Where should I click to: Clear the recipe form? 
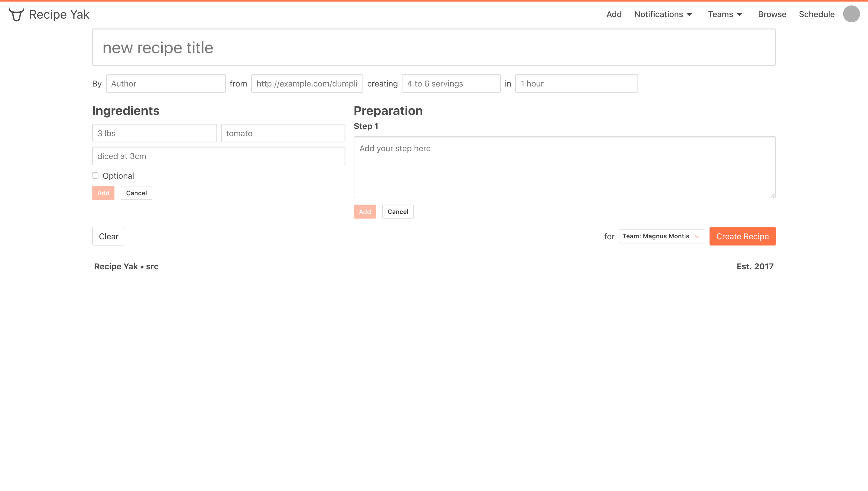[x=108, y=236]
